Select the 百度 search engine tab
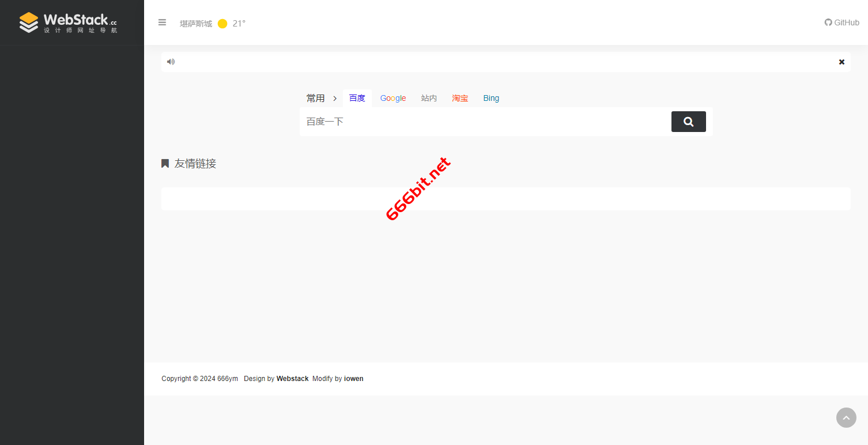This screenshot has width=868, height=445. click(x=357, y=98)
